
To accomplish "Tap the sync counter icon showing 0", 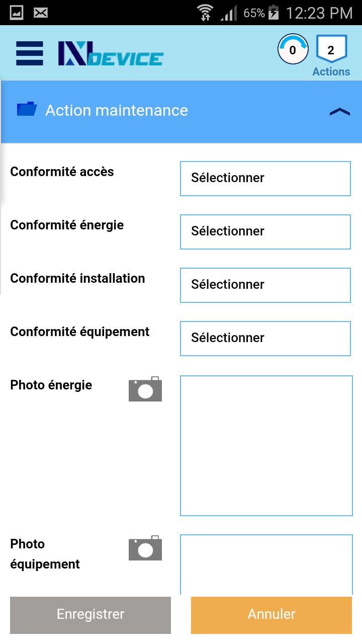I will click(x=293, y=49).
